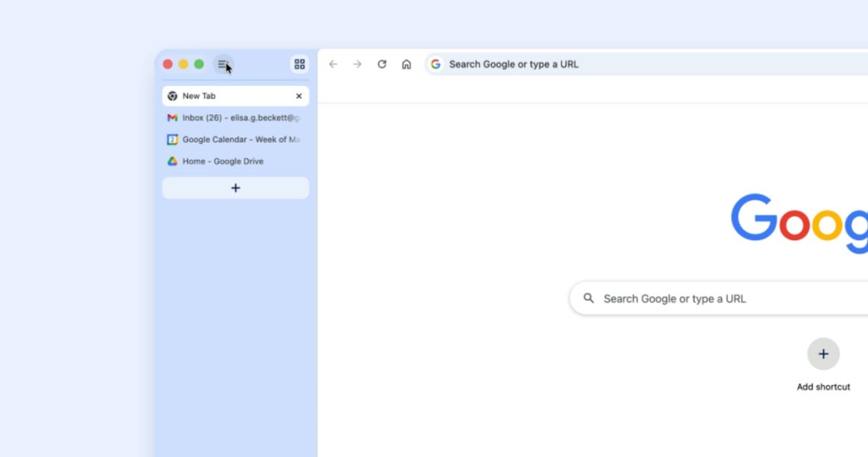This screenshot has width=868, height=457.
Task: Reload the current page
Action: [x=382, y=64]
